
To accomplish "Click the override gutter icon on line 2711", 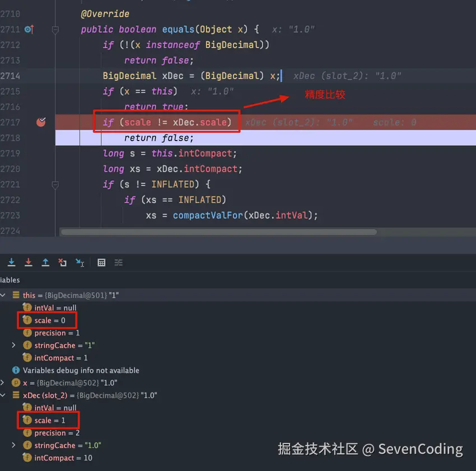I will (29, 30).
